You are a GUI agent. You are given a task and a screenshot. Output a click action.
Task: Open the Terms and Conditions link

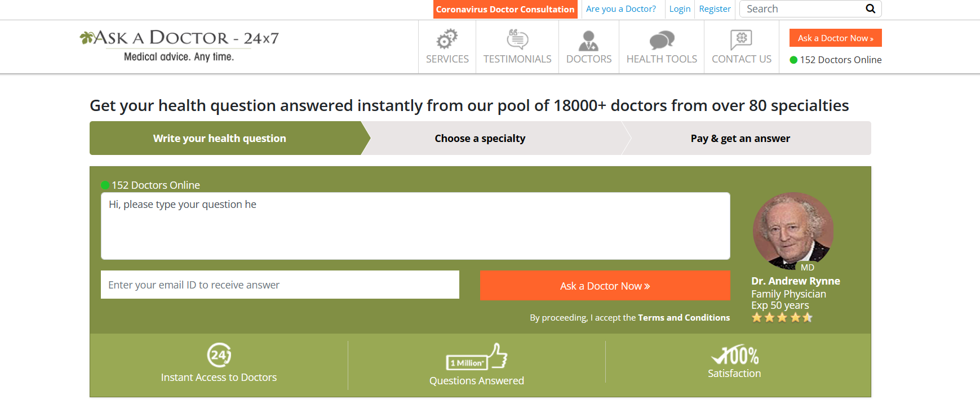click(x=684, y=317)
